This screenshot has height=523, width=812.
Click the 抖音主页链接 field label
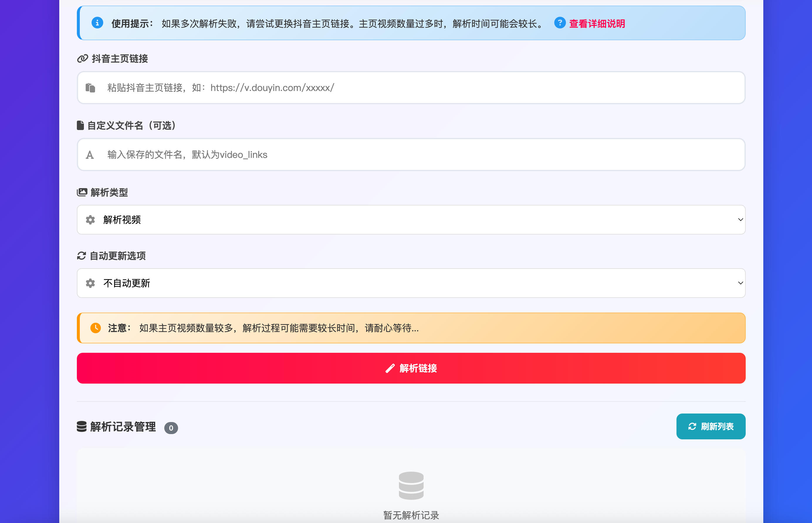120,59
